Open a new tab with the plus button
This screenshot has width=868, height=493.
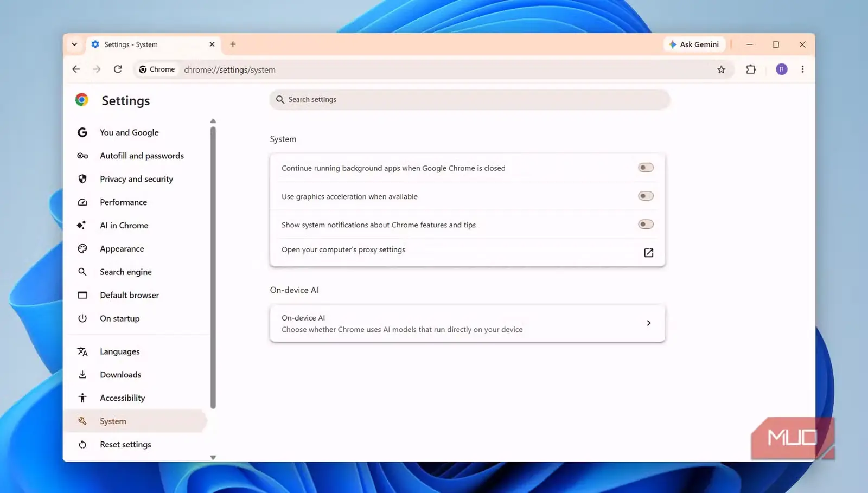point(233,44)
